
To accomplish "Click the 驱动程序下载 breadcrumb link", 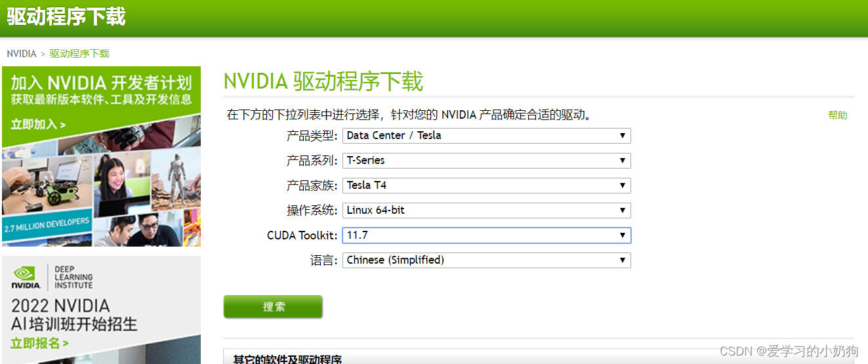I will coord(79,54).
